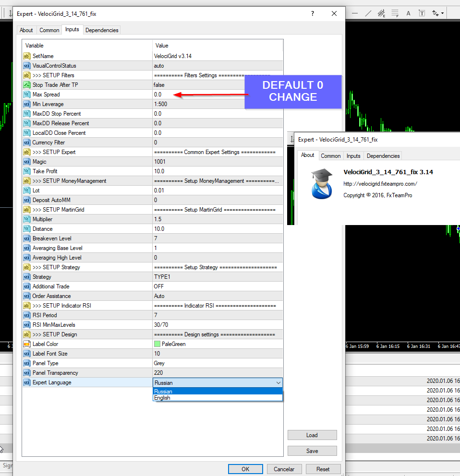Click the Reset button
Screen dimensions: 460x476
(x=323, y=469)
